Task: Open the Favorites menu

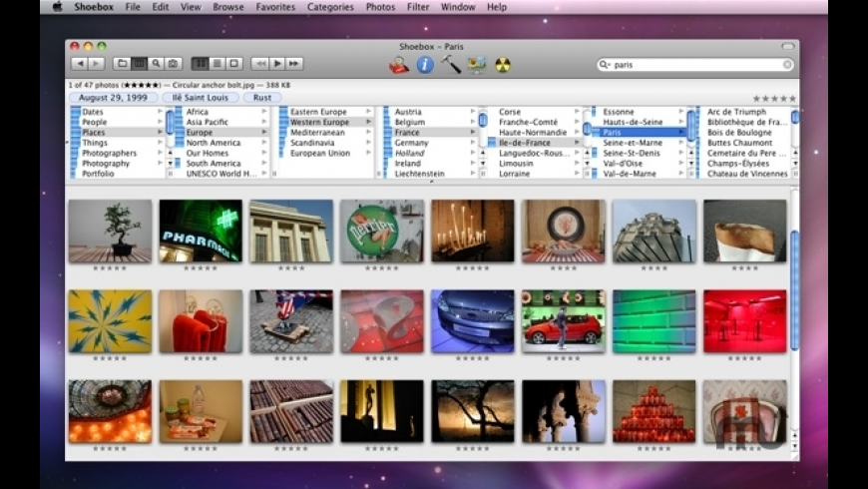Action: 275,7
